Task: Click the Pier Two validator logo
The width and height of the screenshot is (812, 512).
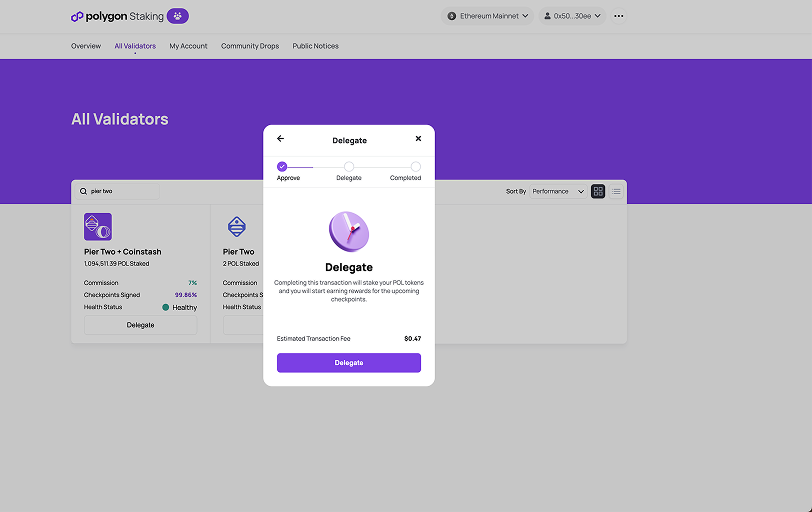Action: pyautogui.click(x=237, y=227)
